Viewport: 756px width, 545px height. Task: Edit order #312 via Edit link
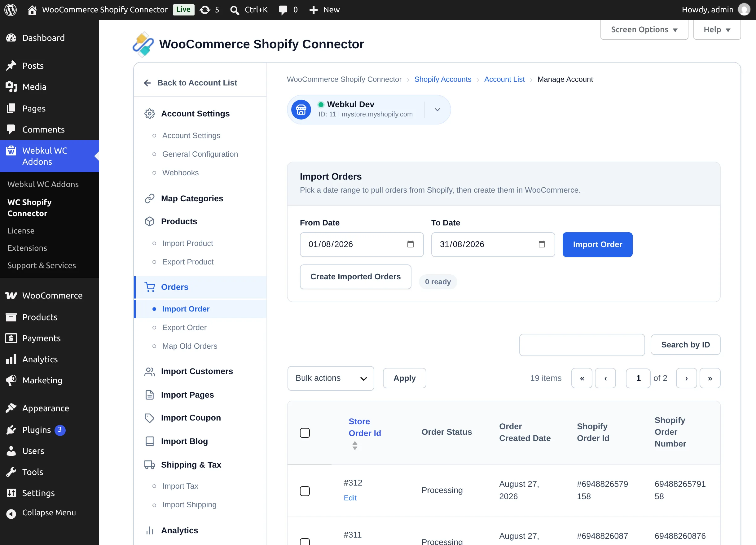[x=350, y=498]
